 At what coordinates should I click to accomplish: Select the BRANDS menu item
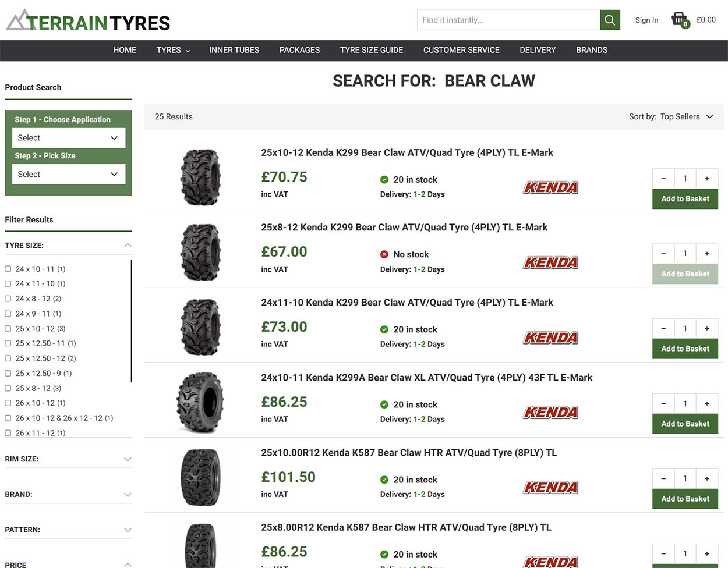click(x=592, y=50)
